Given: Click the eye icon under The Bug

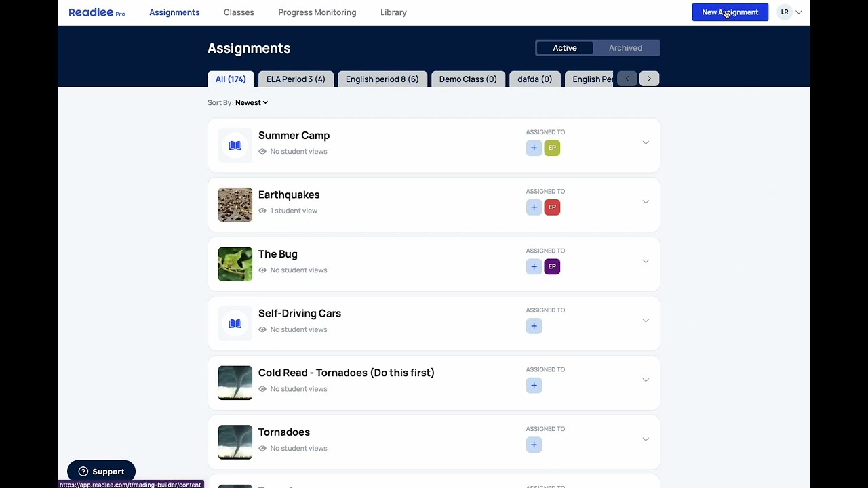Looking at the screenshot, I should tap(262, 270).
